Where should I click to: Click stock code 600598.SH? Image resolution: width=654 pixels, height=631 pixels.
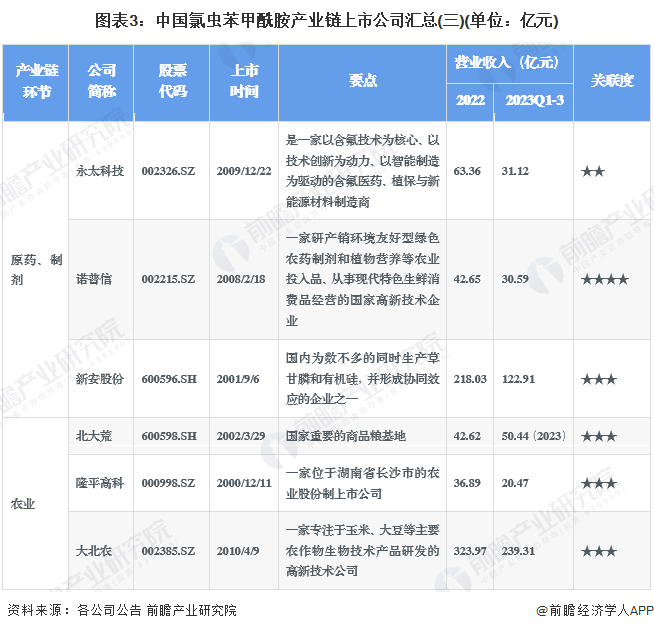(169, 436)
